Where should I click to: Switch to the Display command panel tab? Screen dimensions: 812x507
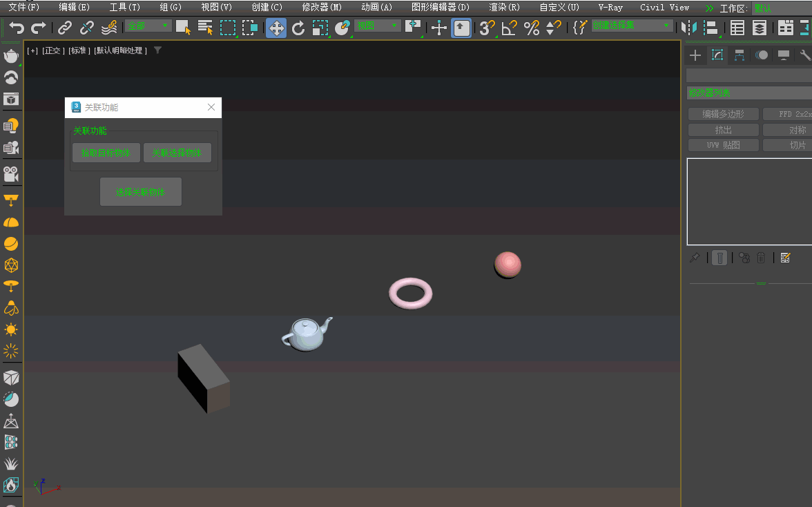784,55
